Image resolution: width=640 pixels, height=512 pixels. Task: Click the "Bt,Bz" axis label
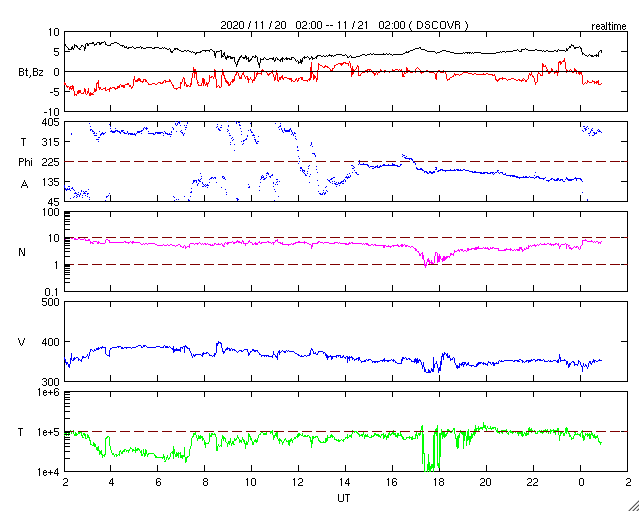click(x=30, y=74)
